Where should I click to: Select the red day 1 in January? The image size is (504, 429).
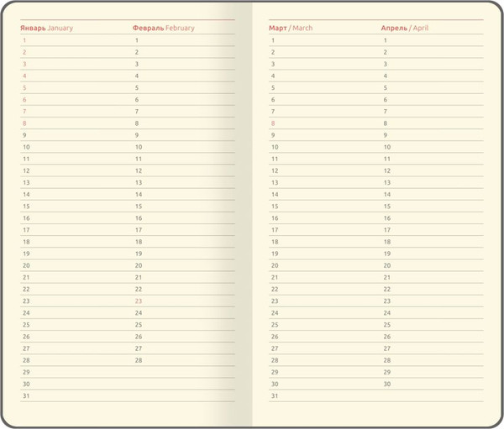[24, 40]
